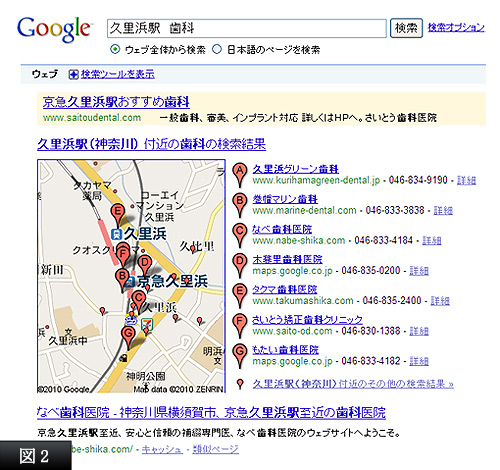Open the ad link 京急久里浜駅おすすめ歯科

click(x=116, y=102)
